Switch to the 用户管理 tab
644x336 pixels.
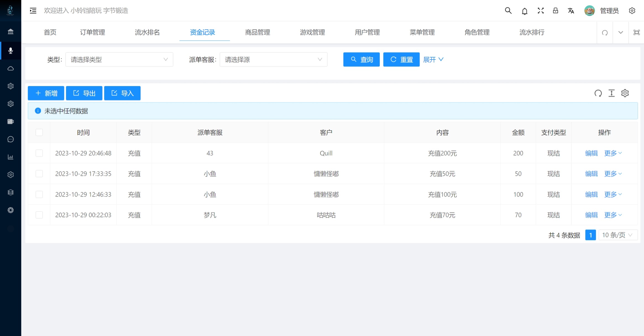tap(367, 32)
